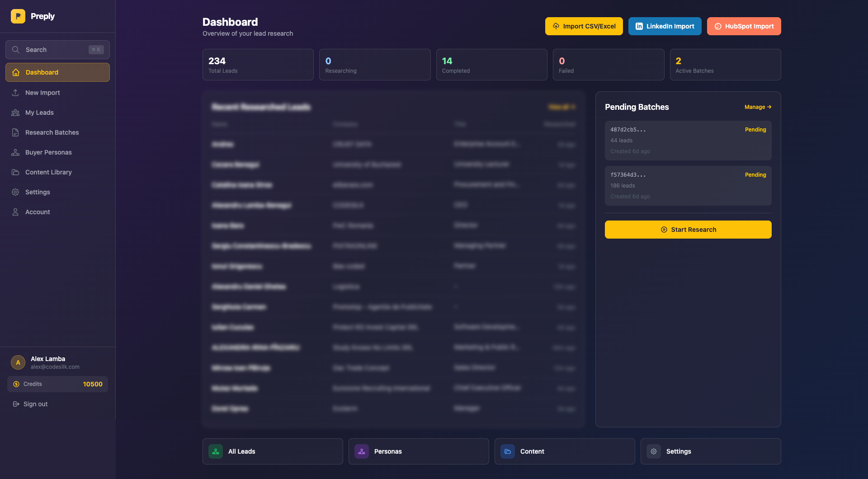Open Research Batches from sidebar
868x479 pixels.
[52, 132]
